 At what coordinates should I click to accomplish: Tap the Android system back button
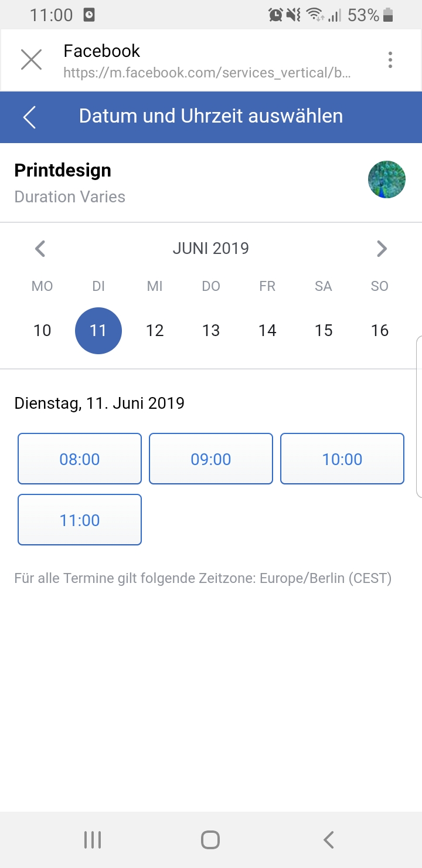329,840
